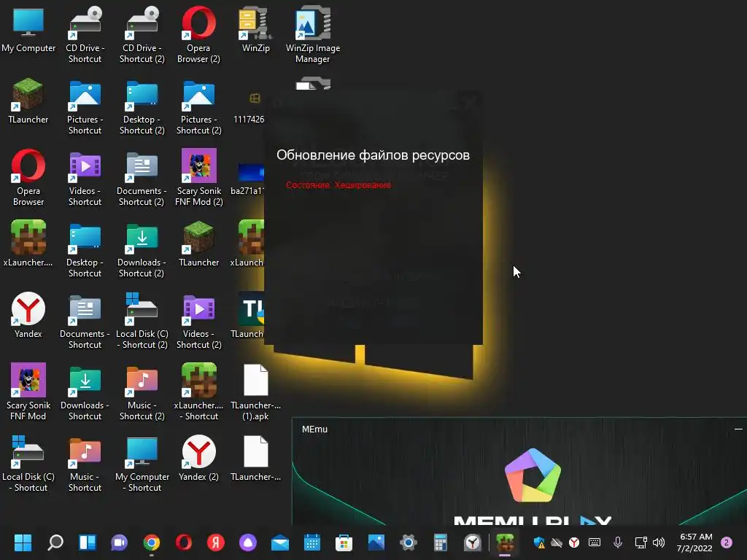This screenshot has width=747, height=560.
Task: Open Microsoft Store from taskbar
Action: point(344,542)
